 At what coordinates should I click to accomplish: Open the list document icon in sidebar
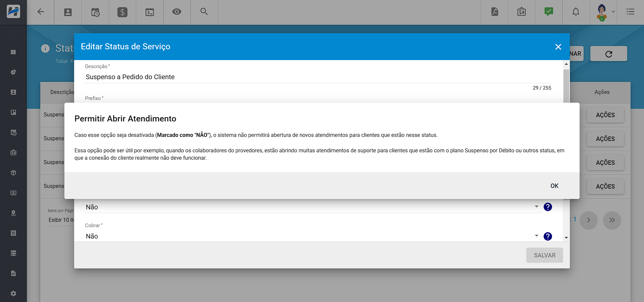13,233
